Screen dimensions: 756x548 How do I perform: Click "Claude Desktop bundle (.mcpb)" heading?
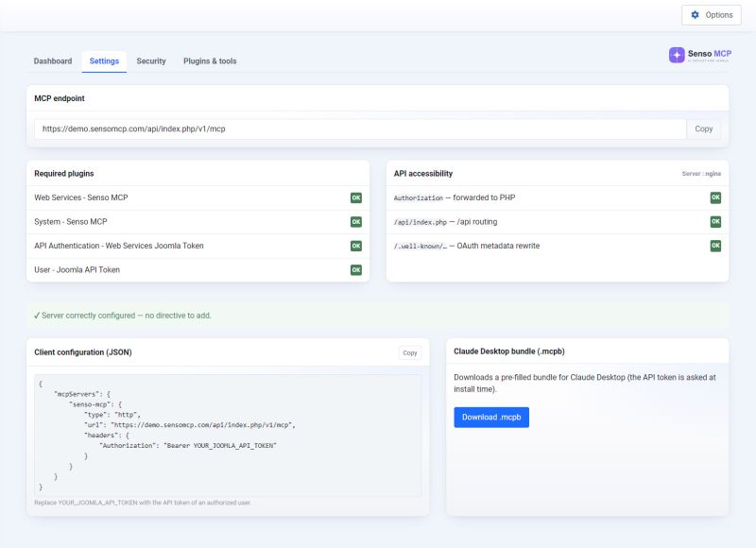pyautogui.click(x=509, y=351)
